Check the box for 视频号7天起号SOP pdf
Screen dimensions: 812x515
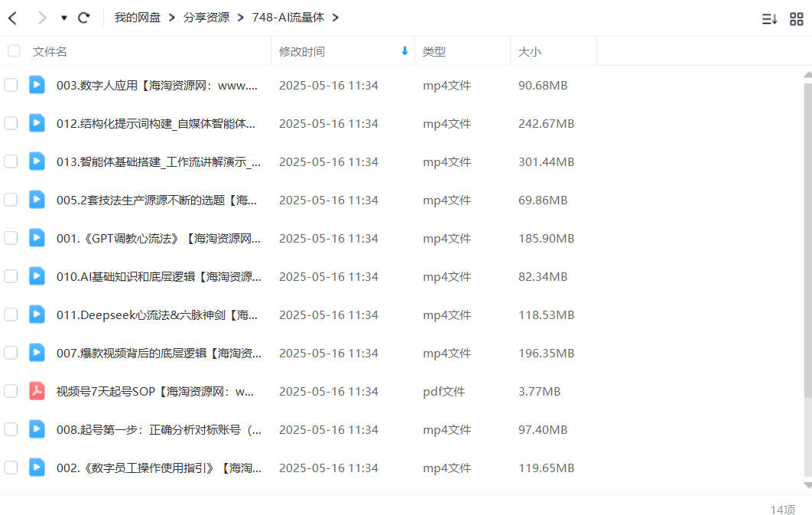(x=11, y=391)
